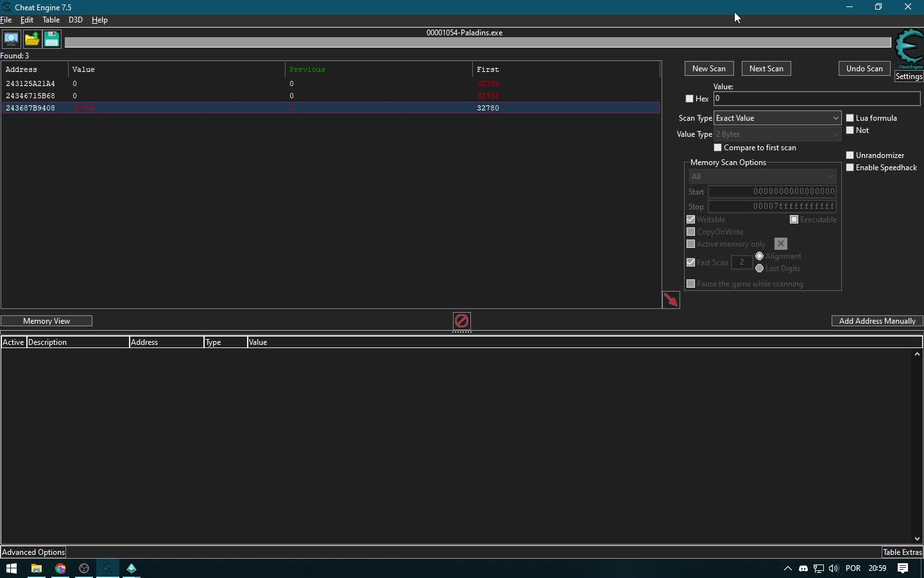
Task: Click the red arrow add-to-address-list icon
Action: pyautogui.click(x=671, y=300)
